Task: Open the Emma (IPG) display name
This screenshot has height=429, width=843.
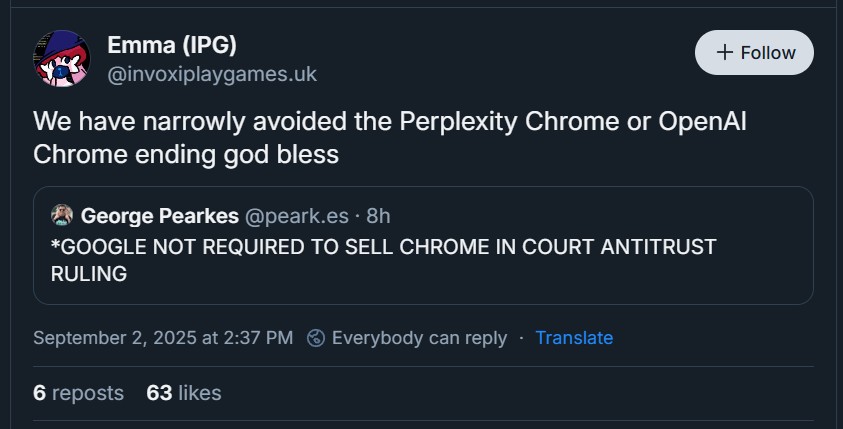Action: 172,45
